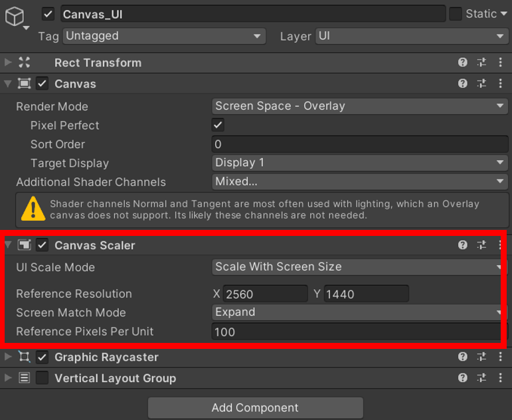Viewport: 512px width, 420px height.
Task: Open Rect Transform preset settings
Action: point(481,62)
